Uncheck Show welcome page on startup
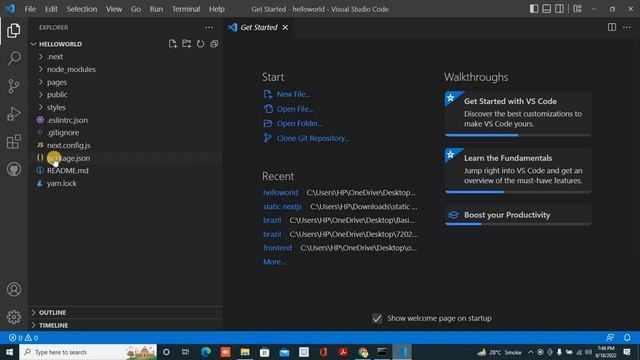Viewport: 640px width, 360px height. (x=377, y=318)
